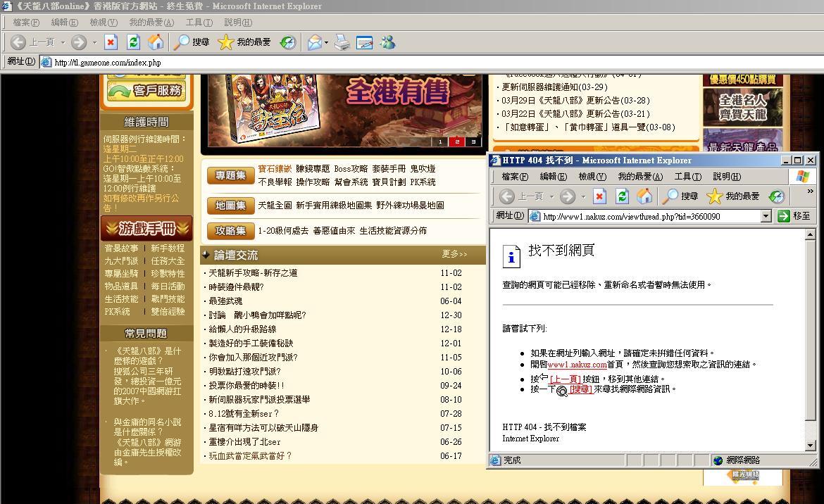Click the 游戲手冊 banner in sidebar
The height and width of the screenshot is (504, 824).
(146, 228)
